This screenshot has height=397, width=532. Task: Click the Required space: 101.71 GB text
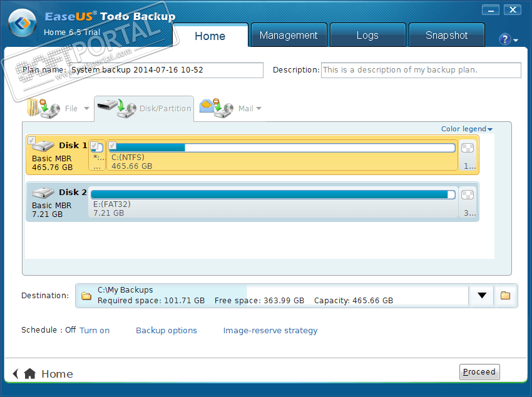pyautogui.click(x=151, y=301)
